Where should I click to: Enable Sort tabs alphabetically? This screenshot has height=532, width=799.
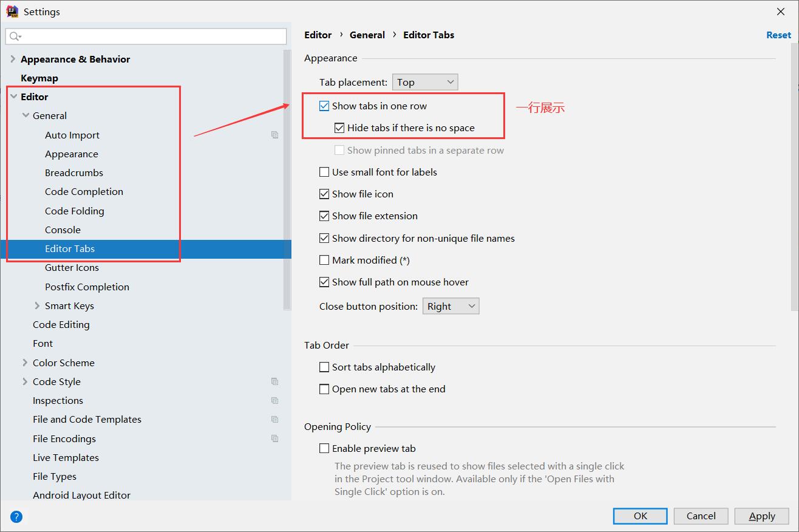tap(324, 367)
